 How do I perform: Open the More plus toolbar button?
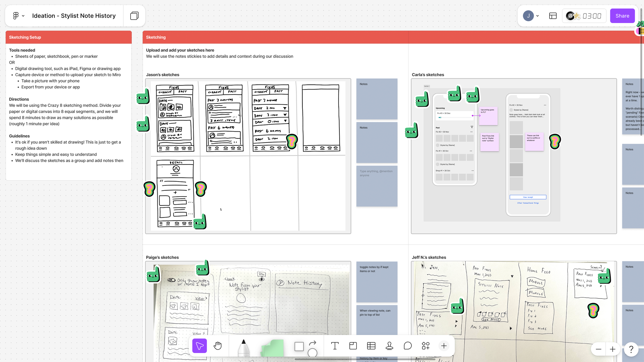point(444,346)
